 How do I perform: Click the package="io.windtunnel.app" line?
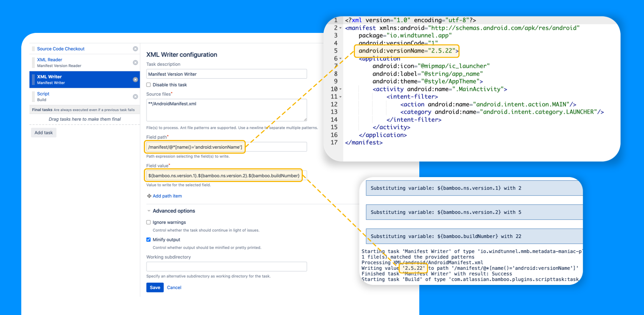click(405, 36)
